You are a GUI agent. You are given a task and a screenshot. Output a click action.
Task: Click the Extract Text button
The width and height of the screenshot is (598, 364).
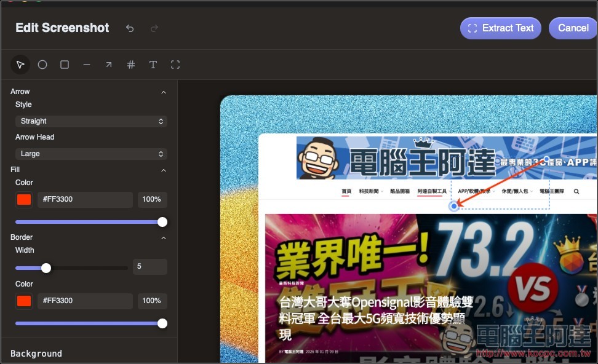coord(500,28)
